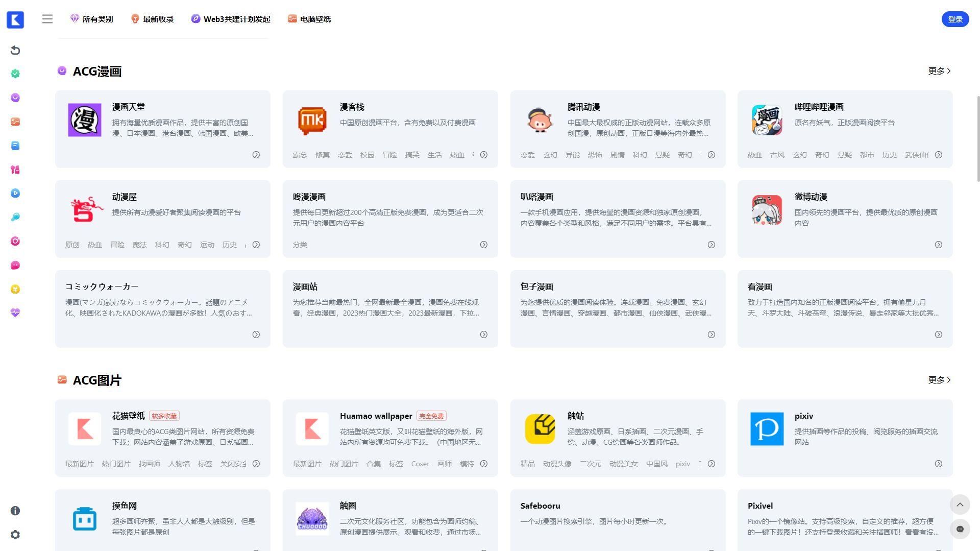Click the arrow on pixiv card
980x551 pixels.
pyautogui.click(x=939, y=464)
